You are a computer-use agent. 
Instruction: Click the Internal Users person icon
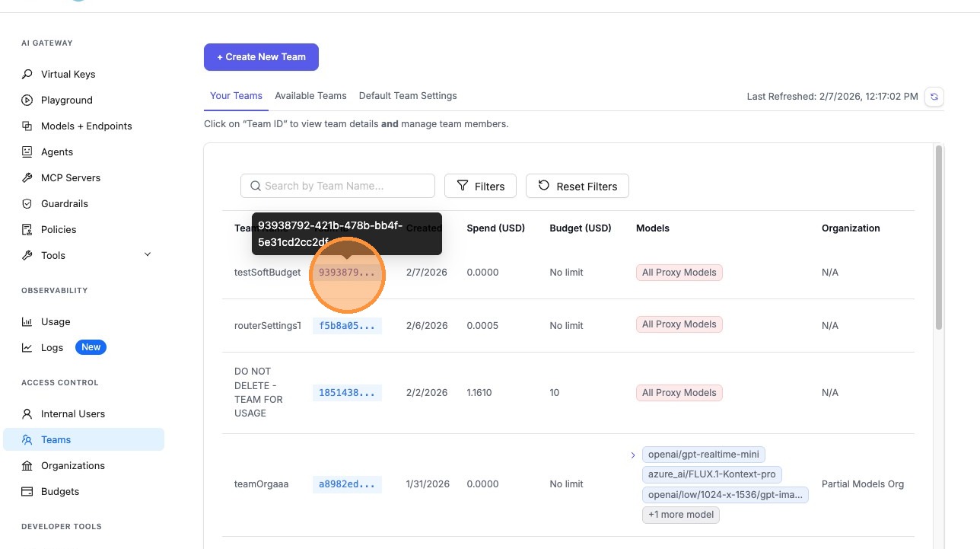[x=27, y=414]
